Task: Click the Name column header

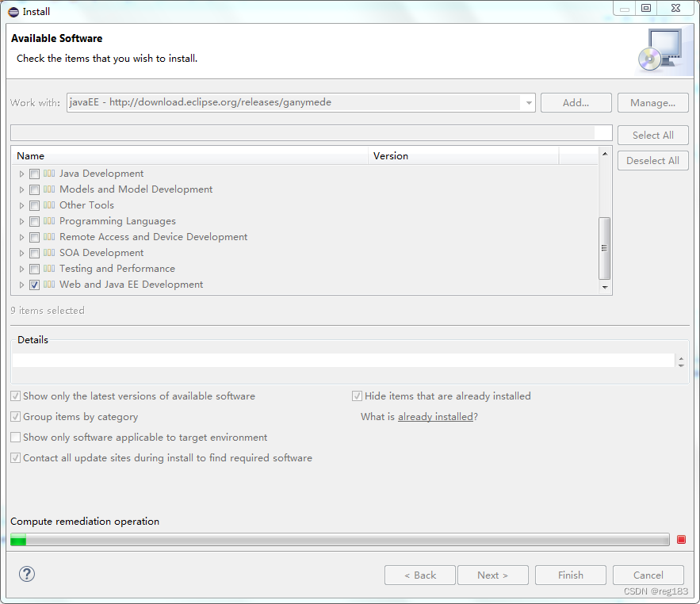Action: [189, 156]
